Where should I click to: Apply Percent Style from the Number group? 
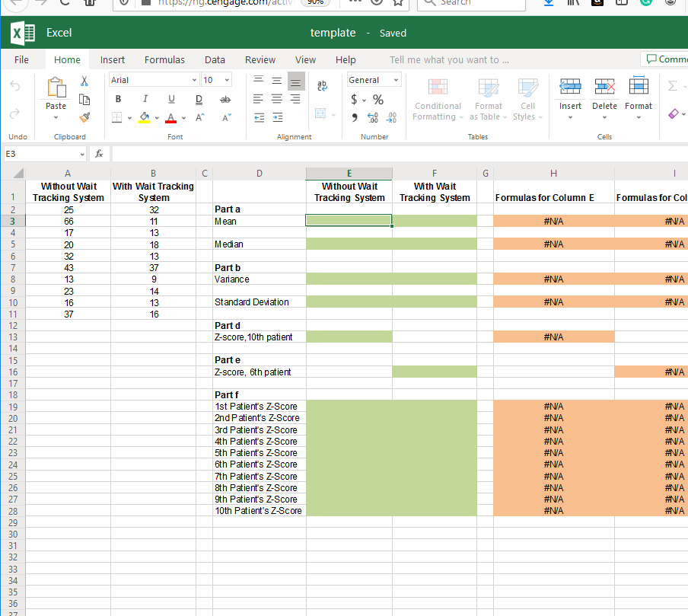377,99
